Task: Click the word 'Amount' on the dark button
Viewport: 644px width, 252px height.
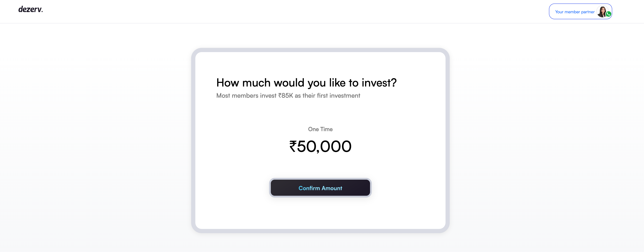Action: [332, 188]
